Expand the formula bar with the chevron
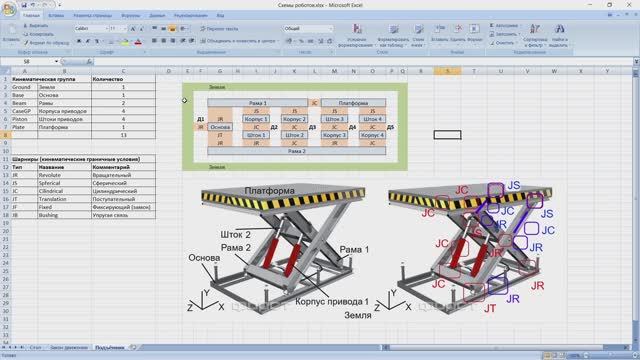Viewport: 640px width, 360px height. [636, 62]
